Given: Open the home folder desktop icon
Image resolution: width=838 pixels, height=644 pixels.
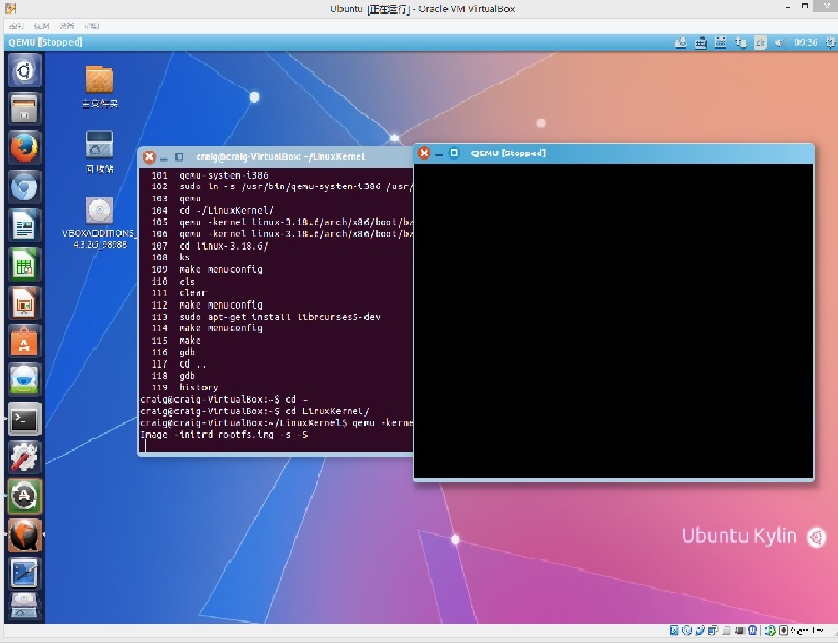Looking at the screenshot, I should [99, 86].
